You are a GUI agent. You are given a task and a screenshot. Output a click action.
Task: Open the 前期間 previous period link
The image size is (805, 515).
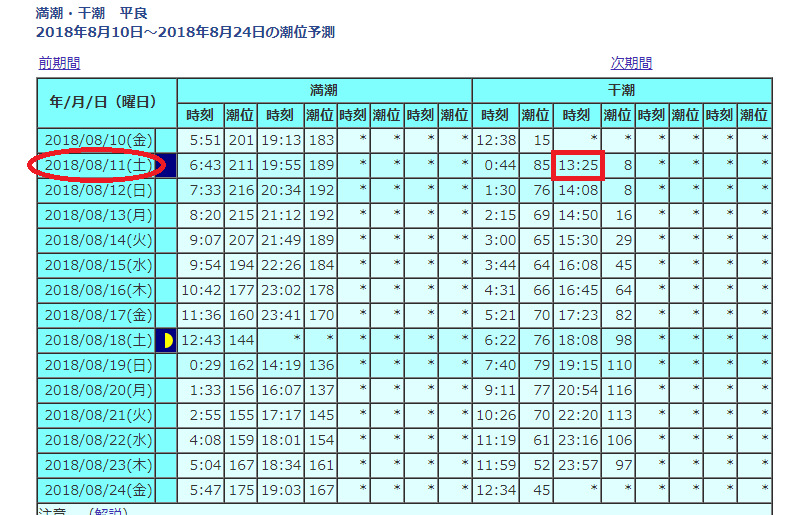coord(59,63)
